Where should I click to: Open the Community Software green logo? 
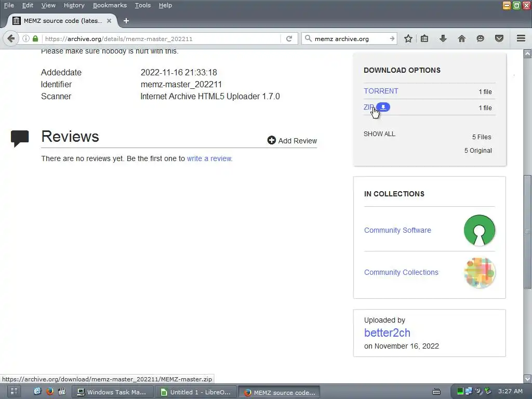[480, 230]
